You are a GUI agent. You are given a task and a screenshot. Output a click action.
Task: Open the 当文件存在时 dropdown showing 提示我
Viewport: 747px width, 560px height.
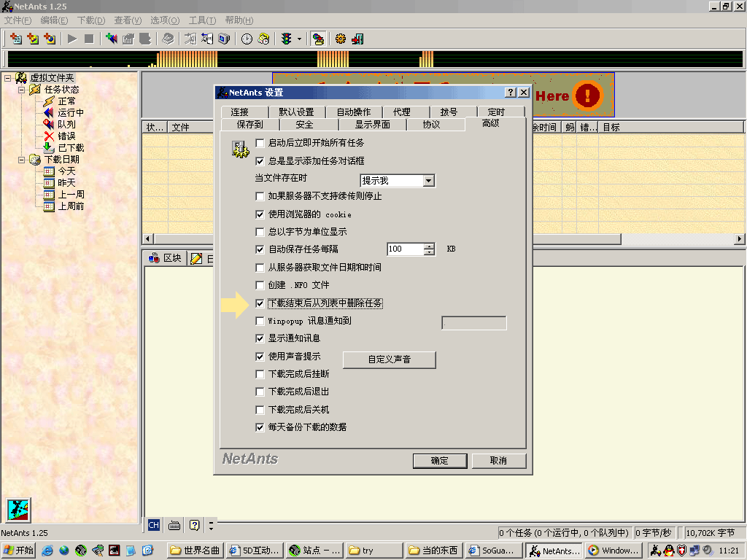398,181
